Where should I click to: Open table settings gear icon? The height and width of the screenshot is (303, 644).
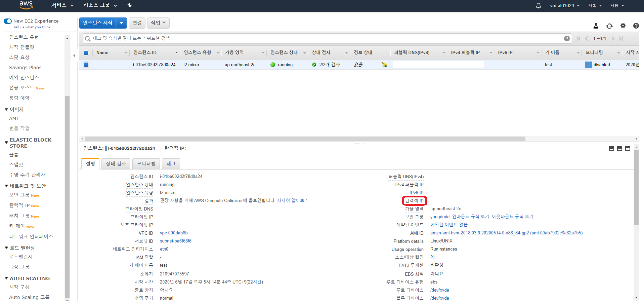[623, 26]
